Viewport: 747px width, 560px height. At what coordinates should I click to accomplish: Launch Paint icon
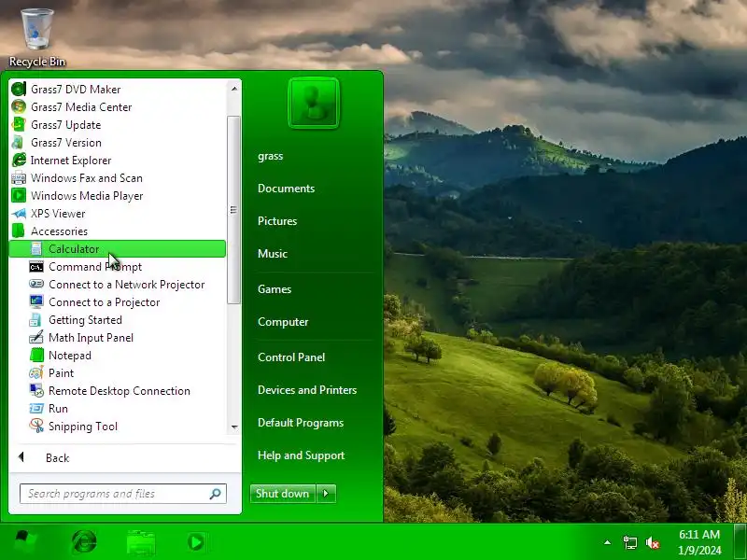(36, 372)
